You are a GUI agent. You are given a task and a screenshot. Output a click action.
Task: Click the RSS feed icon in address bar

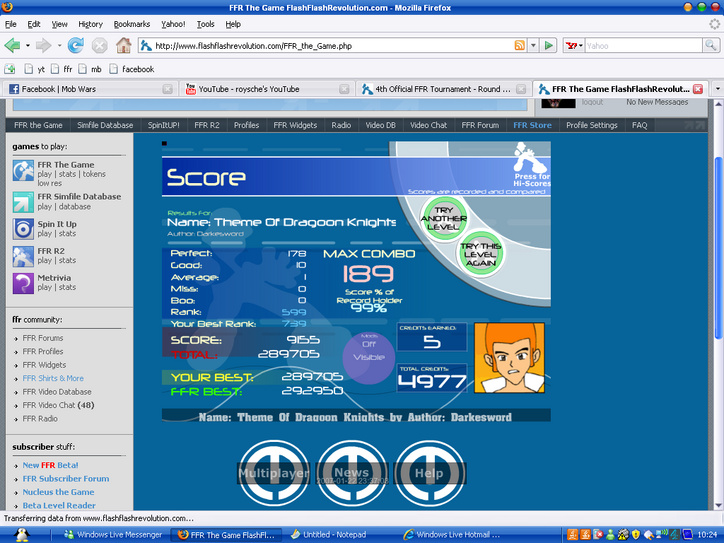(x=519, y=45)
